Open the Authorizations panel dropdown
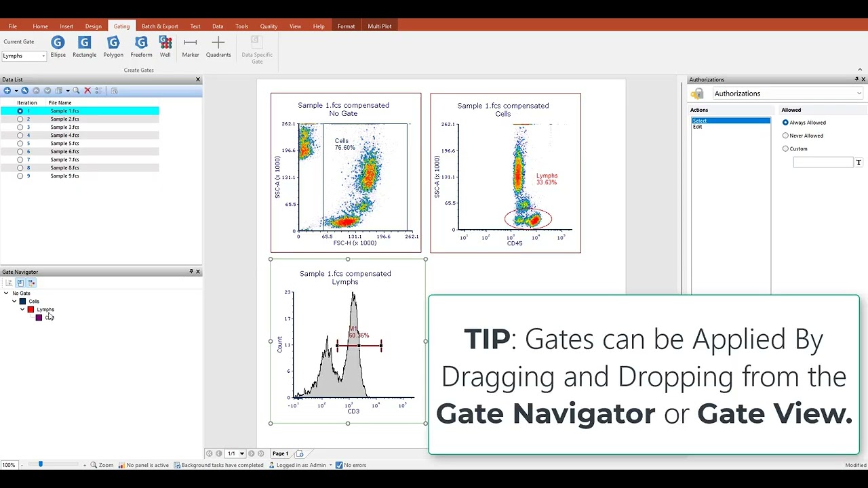 coord(859,94)
